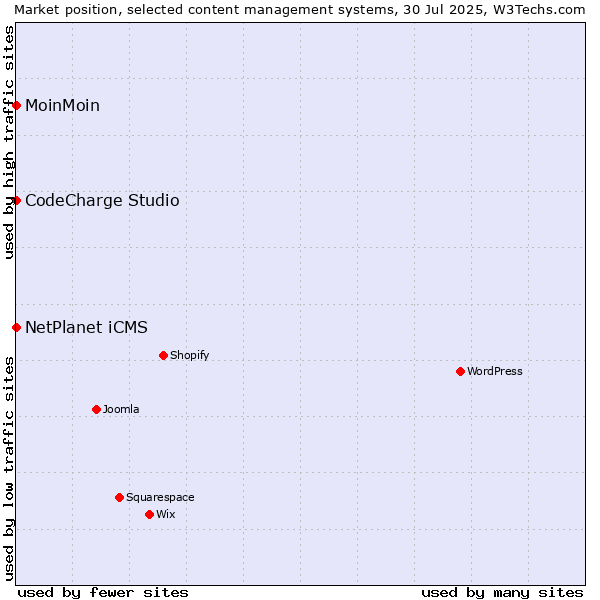This screenshot has height=600, width=600.
Task: Click the 'used by fewer sites' axis label
Action: [x=103, y=593]
